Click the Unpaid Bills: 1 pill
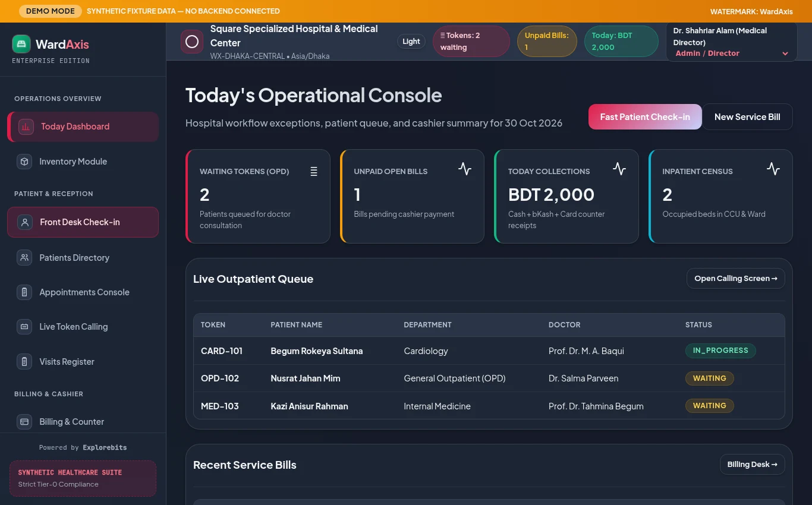 coord(547,42)
